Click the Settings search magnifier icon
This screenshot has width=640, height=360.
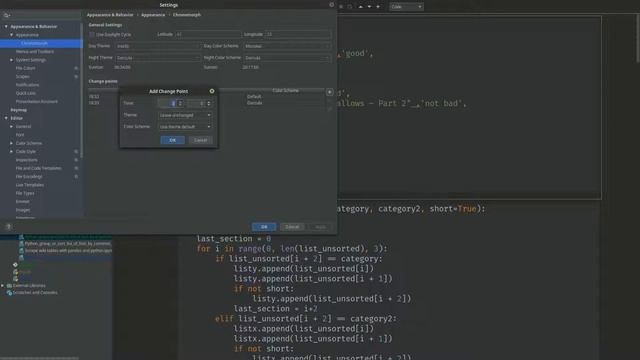point(6,15)
